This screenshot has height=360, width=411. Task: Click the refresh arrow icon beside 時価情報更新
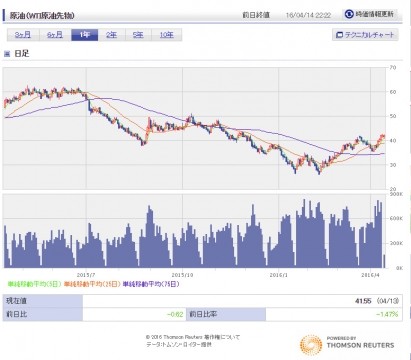pyautogui.click(x=349, y=14)
